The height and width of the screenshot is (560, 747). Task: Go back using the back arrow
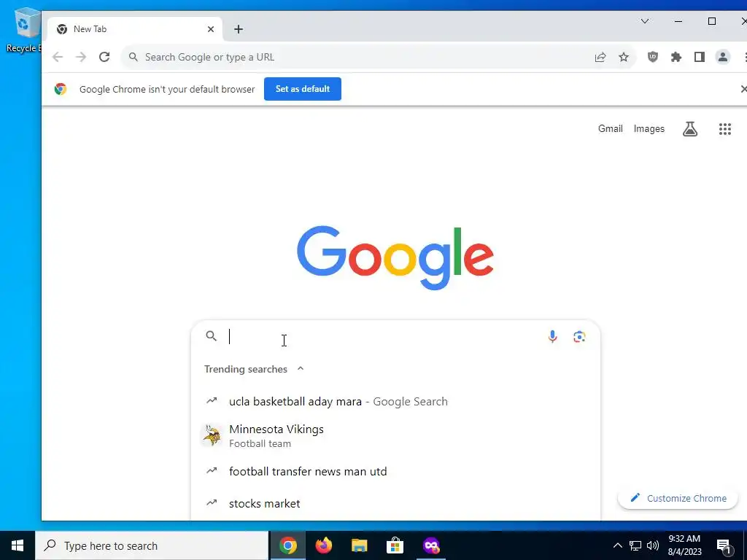pos(58,57)
